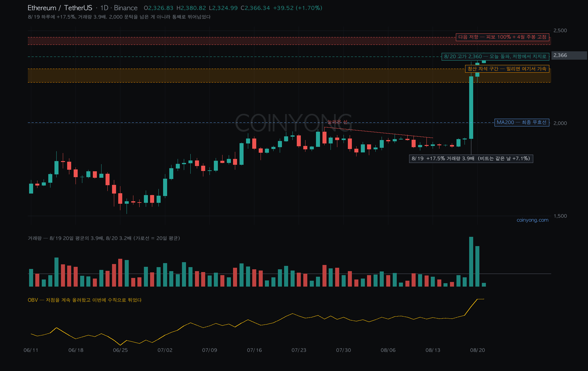Click the 1,500 price axis label
This screenshot has height=371, width=588.
click(560, 216)
